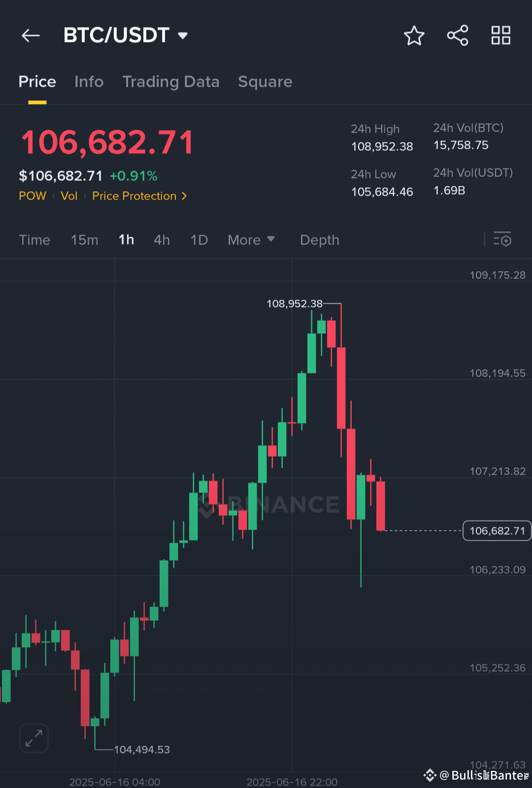Expand the chart to fullscreen
This screenshot has height=788, width=532.
click(33, 738)
